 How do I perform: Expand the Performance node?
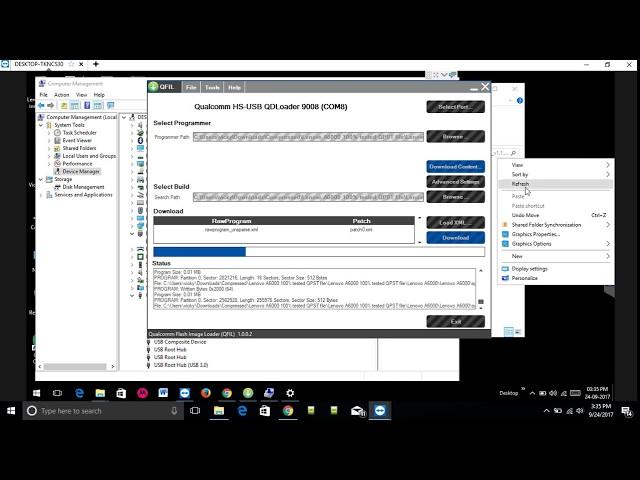tap(49, 164)
